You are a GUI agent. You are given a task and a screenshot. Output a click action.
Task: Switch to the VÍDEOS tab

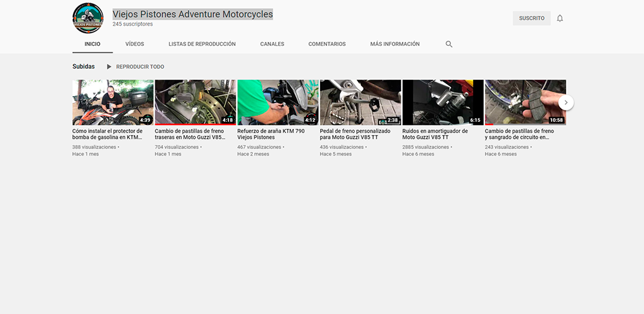coord(135,44)
